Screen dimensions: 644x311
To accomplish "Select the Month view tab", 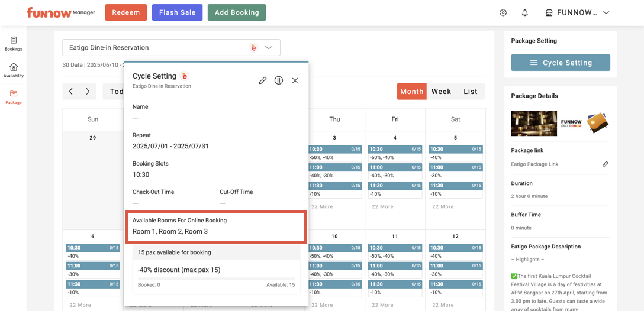I will 411,92.
